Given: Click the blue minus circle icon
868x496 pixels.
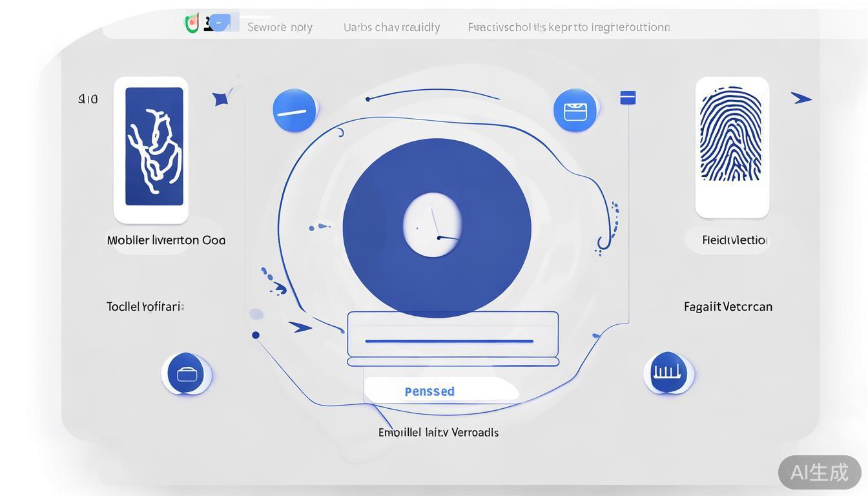Looking at the screenshot, I should 294,110.
